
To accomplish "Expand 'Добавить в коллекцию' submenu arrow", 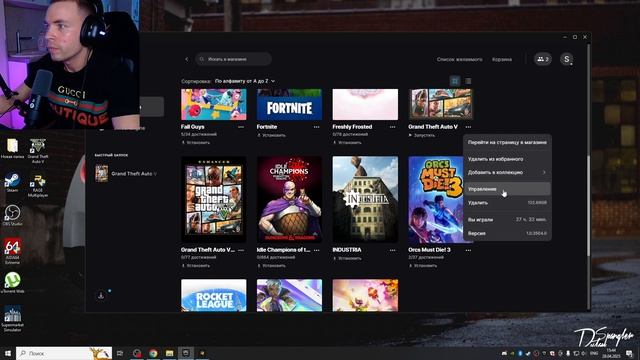I will point(544,172).
